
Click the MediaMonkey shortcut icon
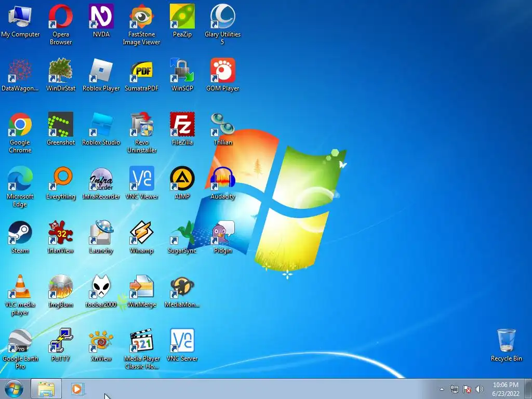click(x=182, y=286)
